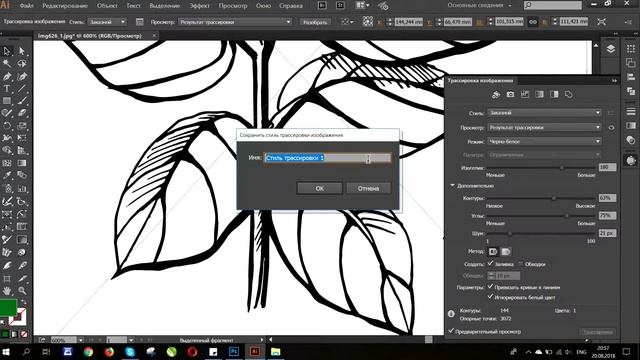Select the Hand tool
Viewport: 640px width, 360px height.
(7, 291)
